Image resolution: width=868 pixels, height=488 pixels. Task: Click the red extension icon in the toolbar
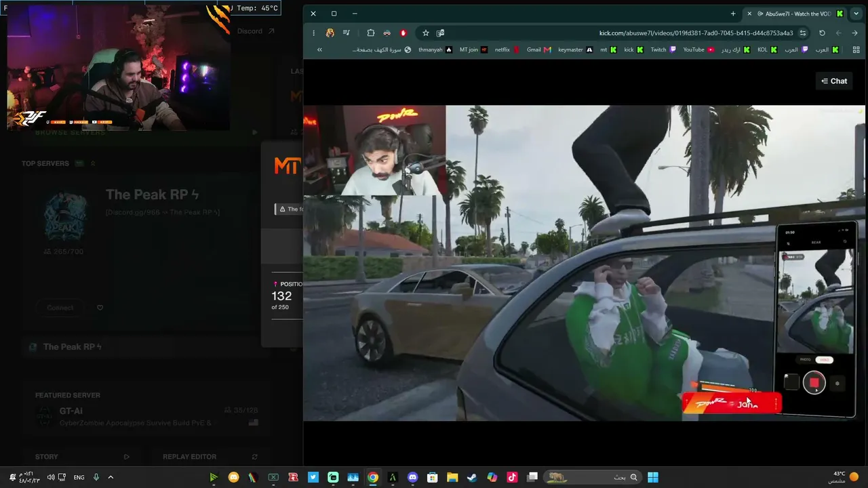403,33
